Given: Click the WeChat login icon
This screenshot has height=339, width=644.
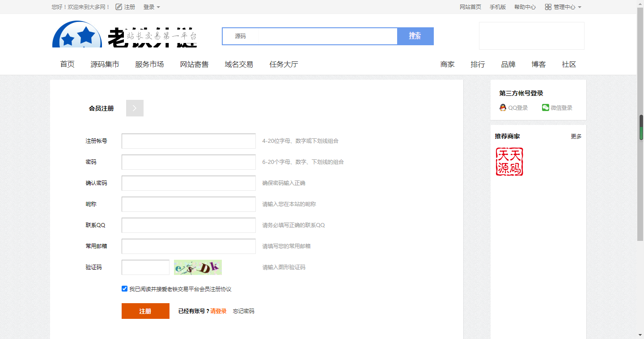Looking at the screenshot, I should click(x=545, y=107).
